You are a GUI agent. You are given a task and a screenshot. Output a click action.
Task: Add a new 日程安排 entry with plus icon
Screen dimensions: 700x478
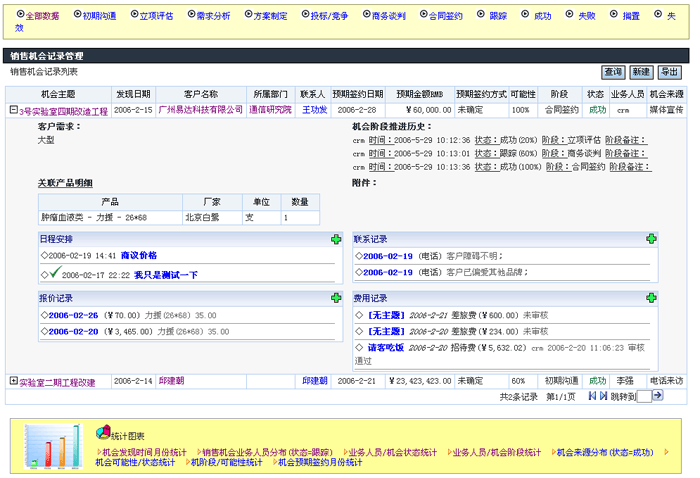tap(336, 239)
